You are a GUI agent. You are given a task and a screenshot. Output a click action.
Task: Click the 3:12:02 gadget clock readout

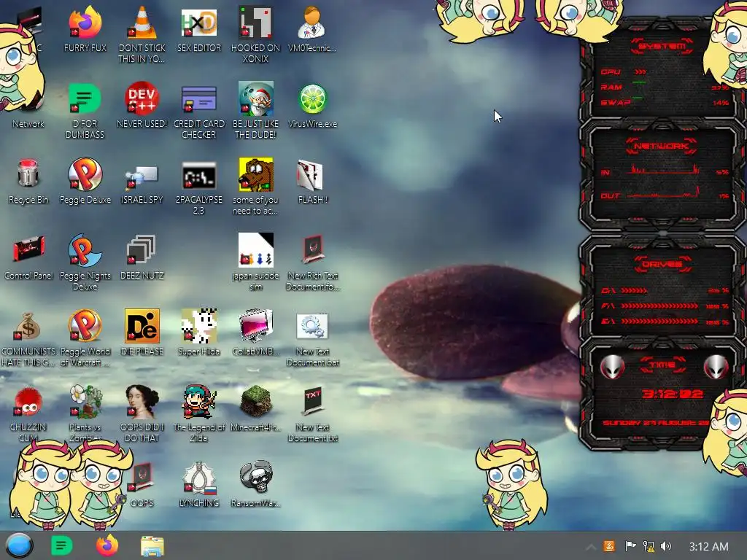672,394
